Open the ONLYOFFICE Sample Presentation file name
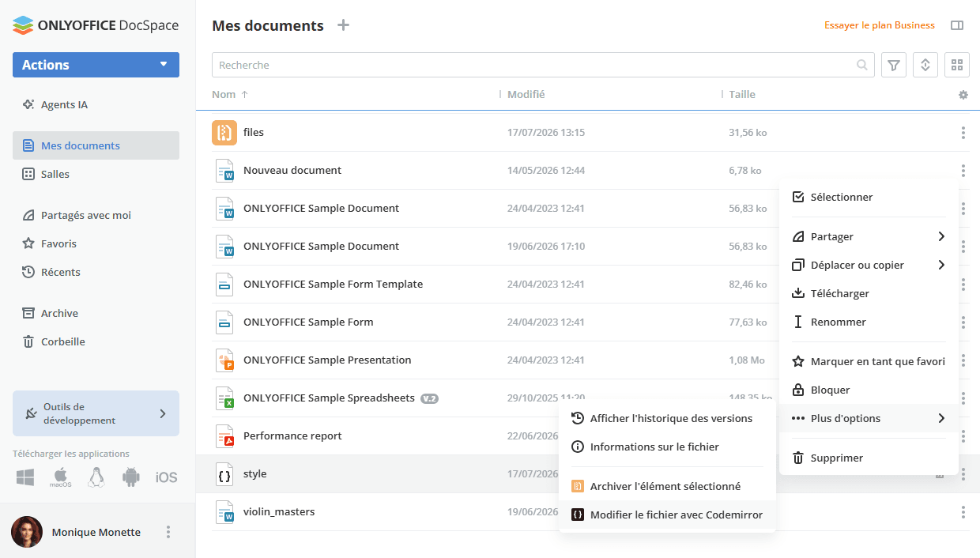 coord(327,360)
